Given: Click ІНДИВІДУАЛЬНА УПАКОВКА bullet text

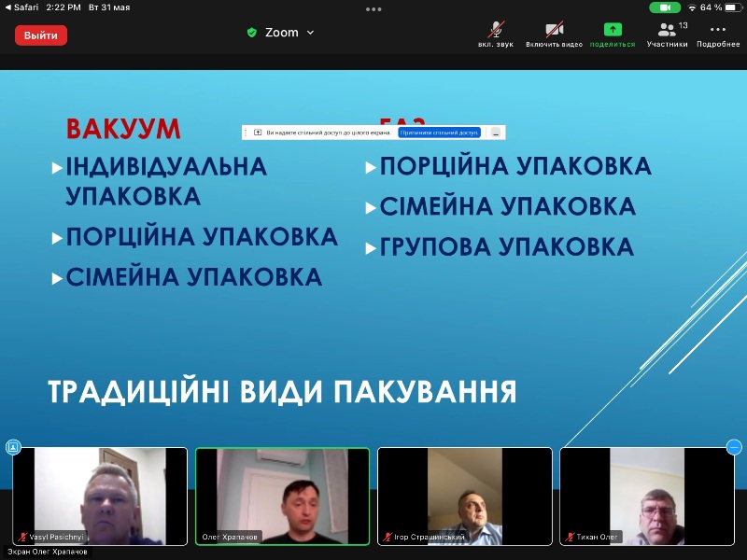Looking at the screenshot, I should click(x=166, y=181).
